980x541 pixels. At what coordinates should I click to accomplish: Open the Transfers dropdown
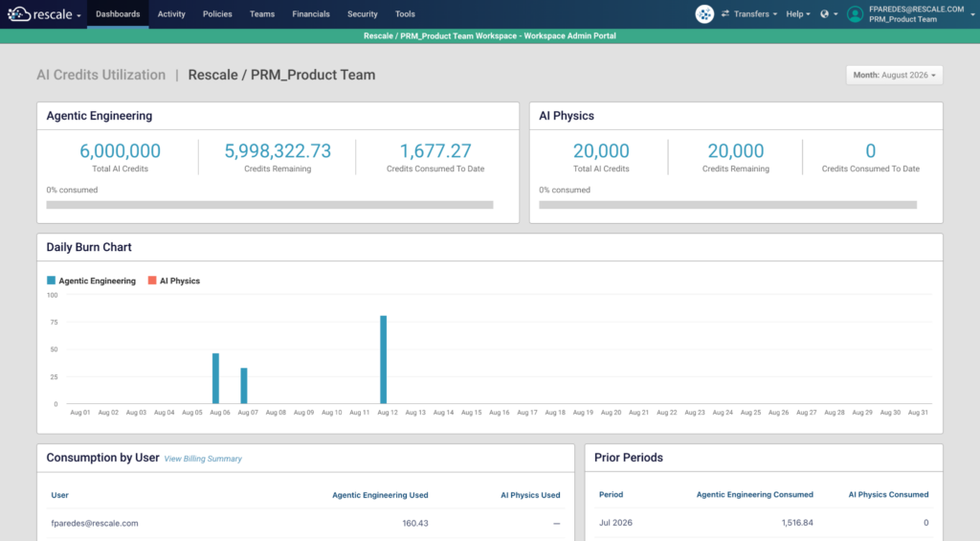(748, 13)
